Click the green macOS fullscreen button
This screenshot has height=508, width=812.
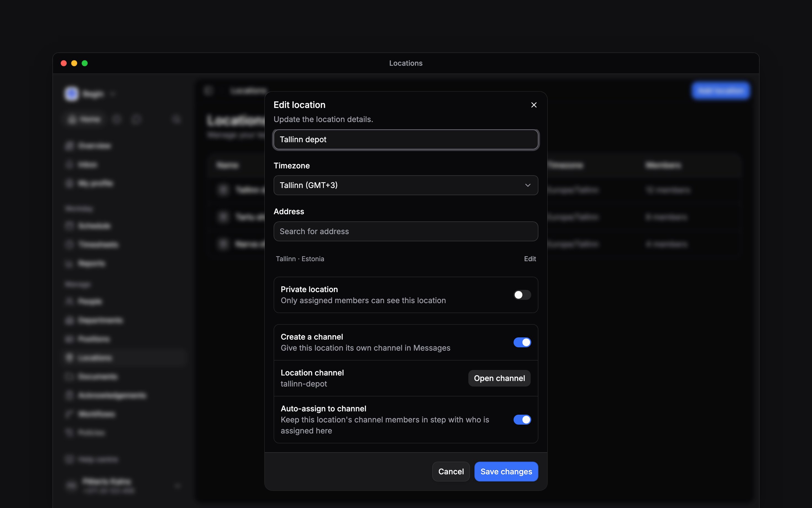[x=85, y=63]
